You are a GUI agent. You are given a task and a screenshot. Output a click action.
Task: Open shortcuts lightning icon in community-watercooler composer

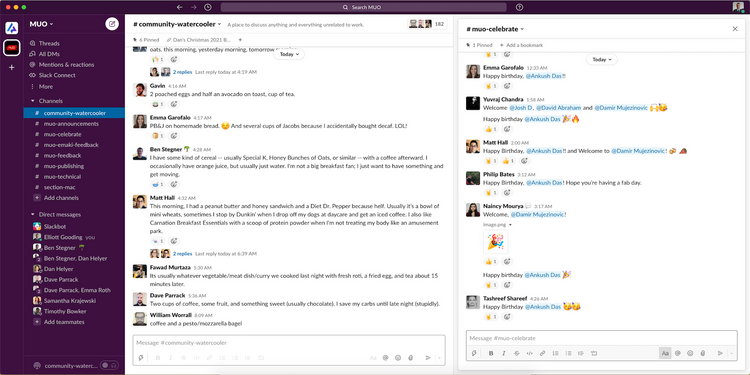point(141,358)
